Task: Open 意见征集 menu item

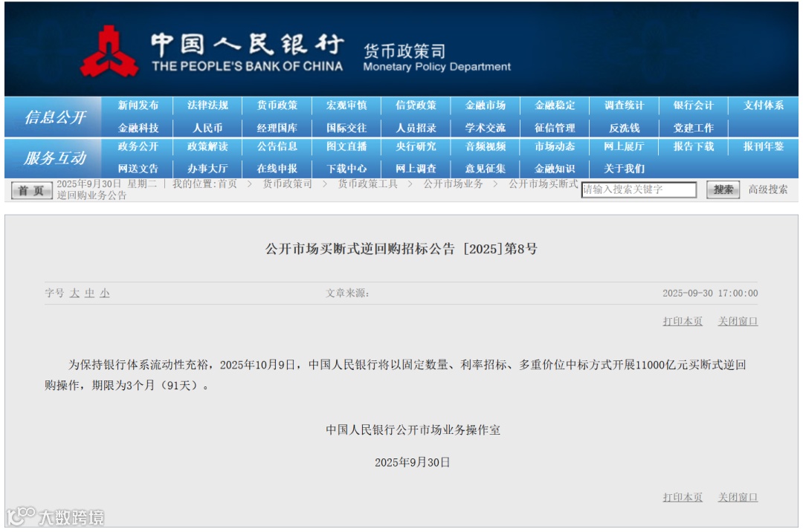Action: (x=486, y=169)
